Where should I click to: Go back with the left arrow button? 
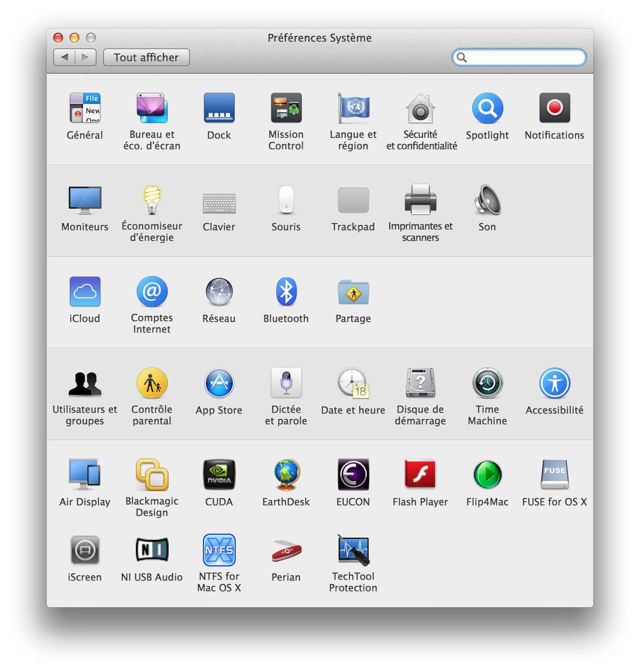click(x=64, y=57)
